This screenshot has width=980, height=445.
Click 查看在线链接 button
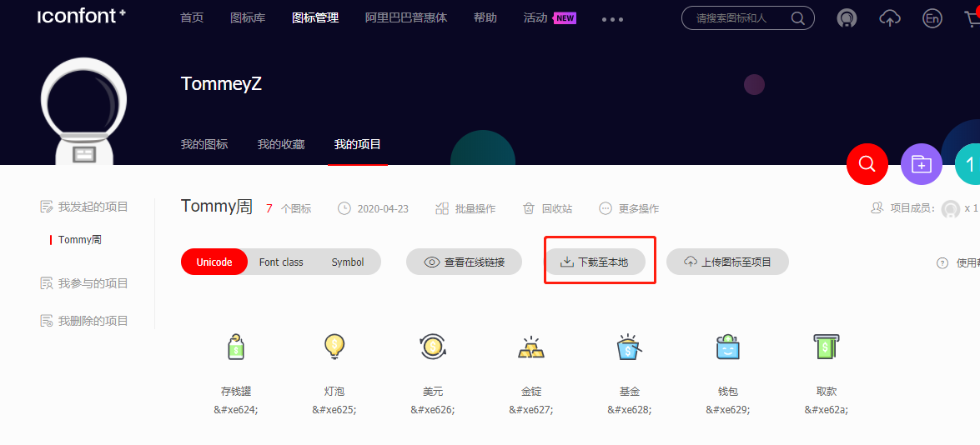coord(465,262)
